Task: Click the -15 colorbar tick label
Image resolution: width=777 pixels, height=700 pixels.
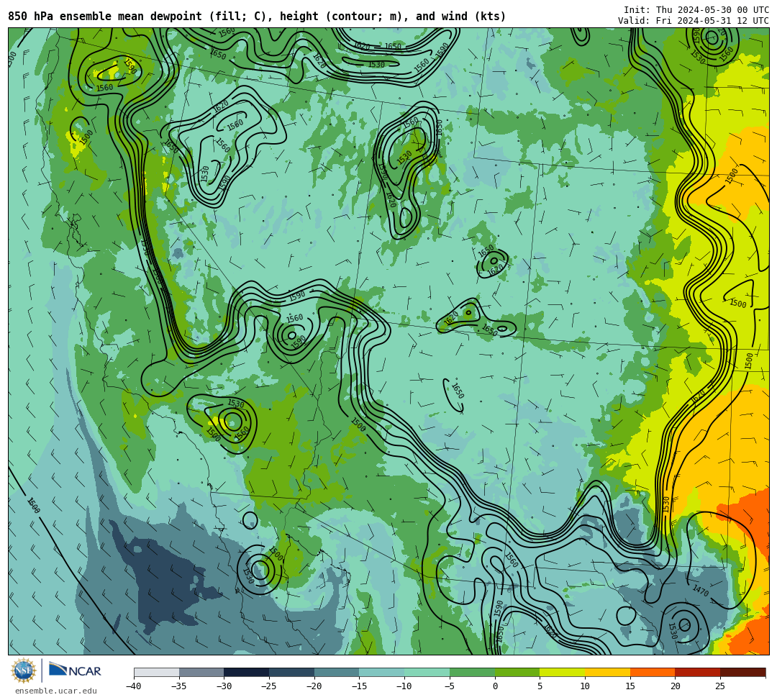Action: pos(359,686)
